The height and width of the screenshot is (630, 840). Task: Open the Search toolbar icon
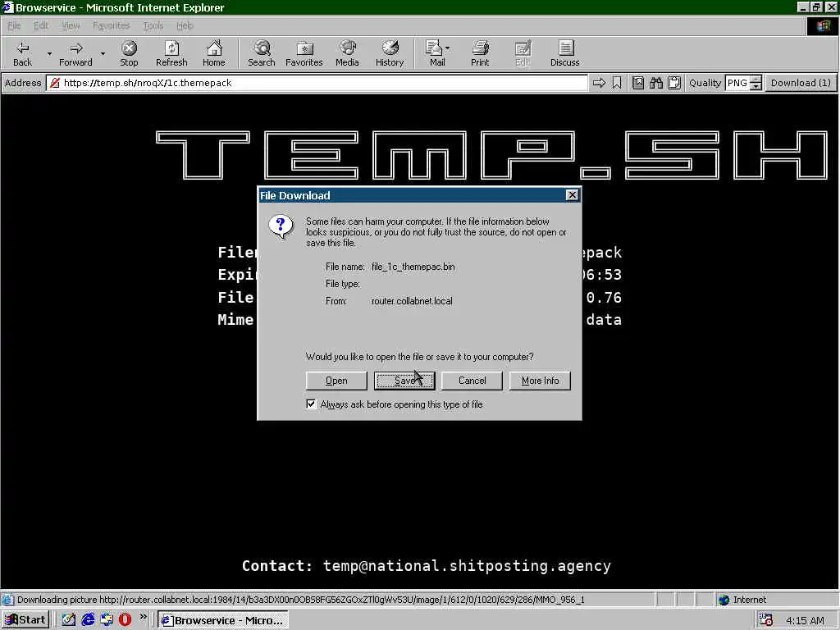pos(262,48)
